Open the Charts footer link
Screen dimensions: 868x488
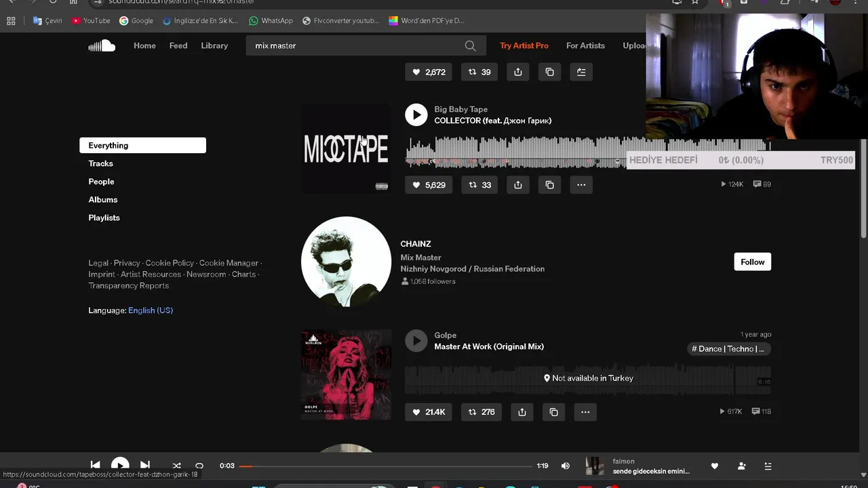(x=243, y=274)
